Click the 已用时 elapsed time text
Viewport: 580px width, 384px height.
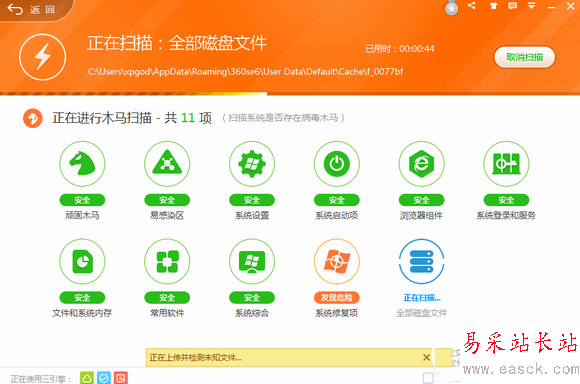click(x=400, y=49)
